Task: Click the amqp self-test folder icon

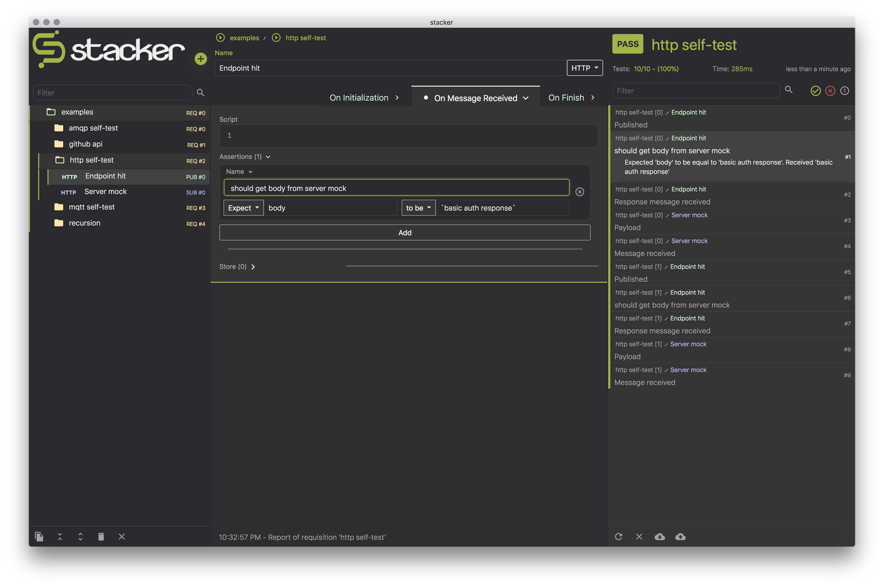Action: (x=59, y=128)
